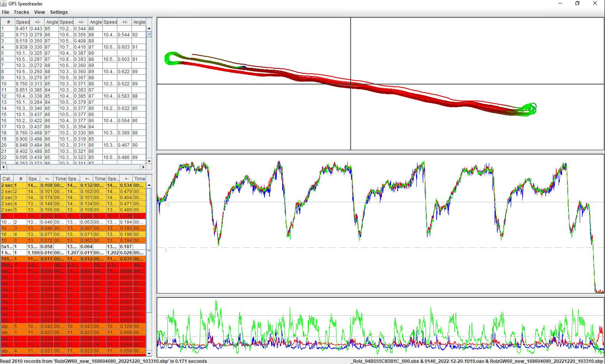Click the results table's scroll down arrow
Screen dimensions: 605x364
[x=149, y=353]
